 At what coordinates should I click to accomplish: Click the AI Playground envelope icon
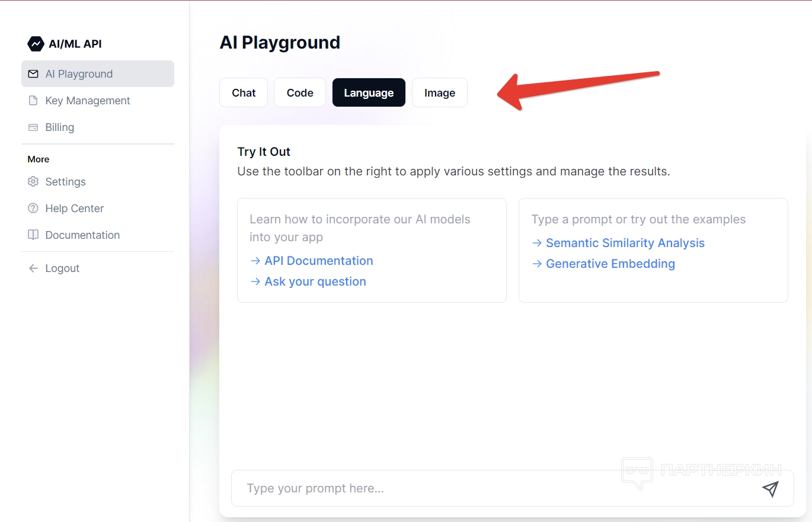point(33,74)
